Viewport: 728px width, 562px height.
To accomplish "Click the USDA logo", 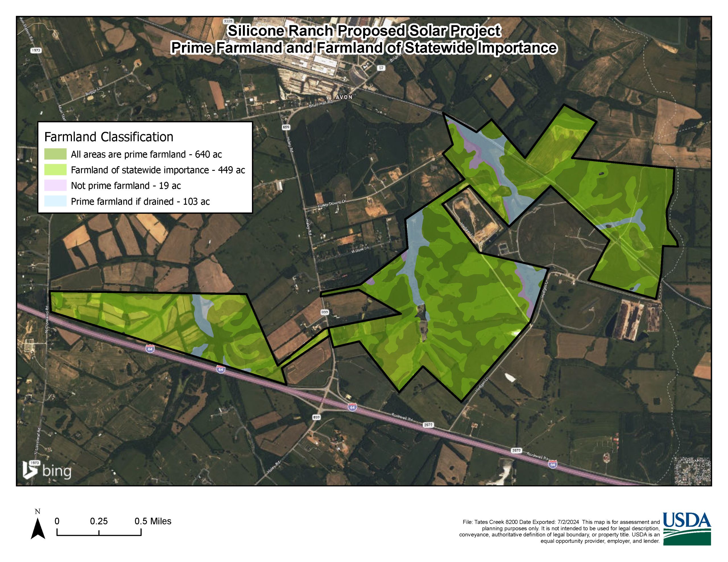I will pyautogui.click(x=687, y=529).
